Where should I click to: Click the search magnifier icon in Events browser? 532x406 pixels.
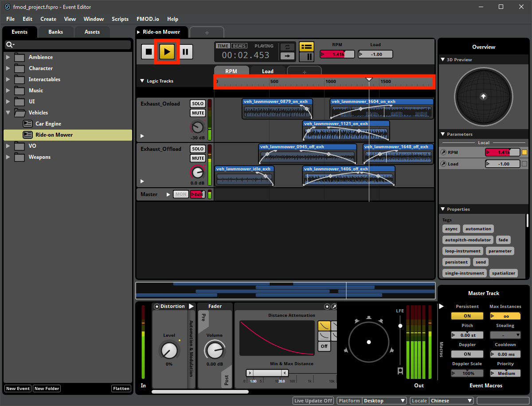click(x=10, y=45)
